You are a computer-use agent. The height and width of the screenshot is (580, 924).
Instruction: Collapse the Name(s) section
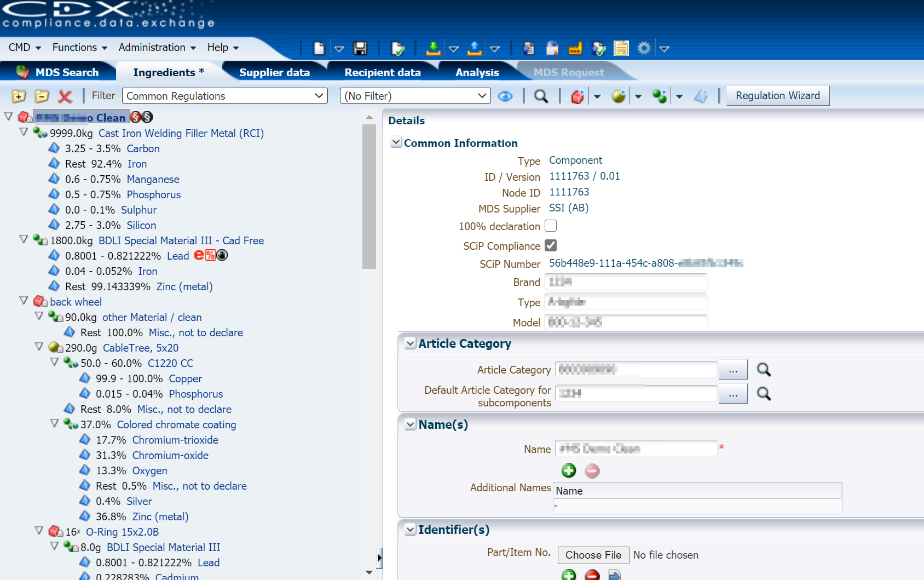pos(411,424)
